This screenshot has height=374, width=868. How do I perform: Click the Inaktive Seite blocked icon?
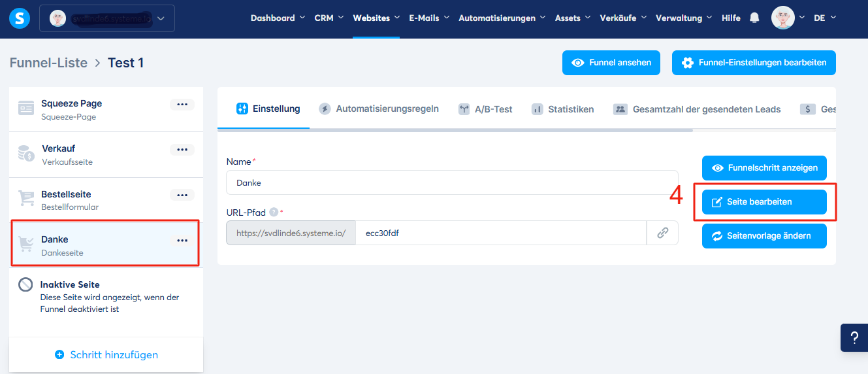(25, 284)
